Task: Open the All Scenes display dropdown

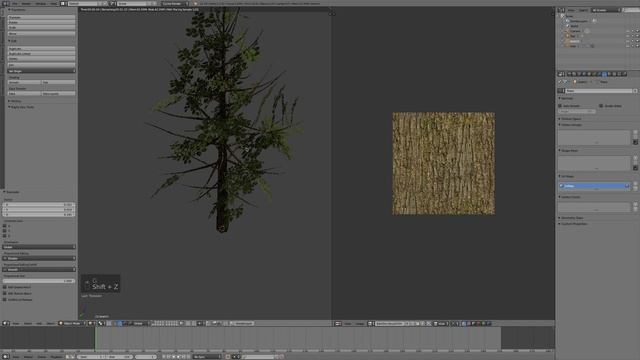Action: 606,10
